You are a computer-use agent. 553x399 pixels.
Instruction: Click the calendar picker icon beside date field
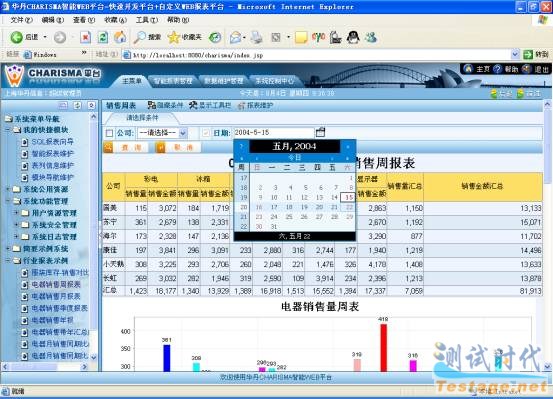point(320,132)
